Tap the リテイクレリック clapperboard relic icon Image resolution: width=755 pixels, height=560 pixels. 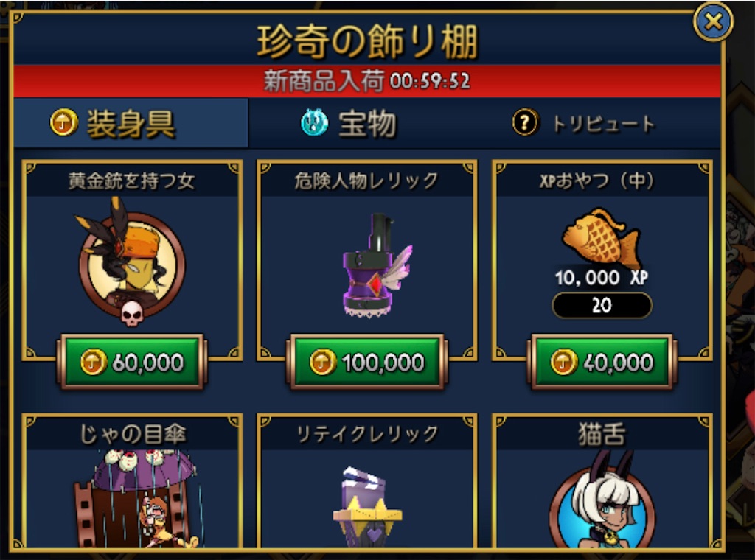click(x=367, y=507)
